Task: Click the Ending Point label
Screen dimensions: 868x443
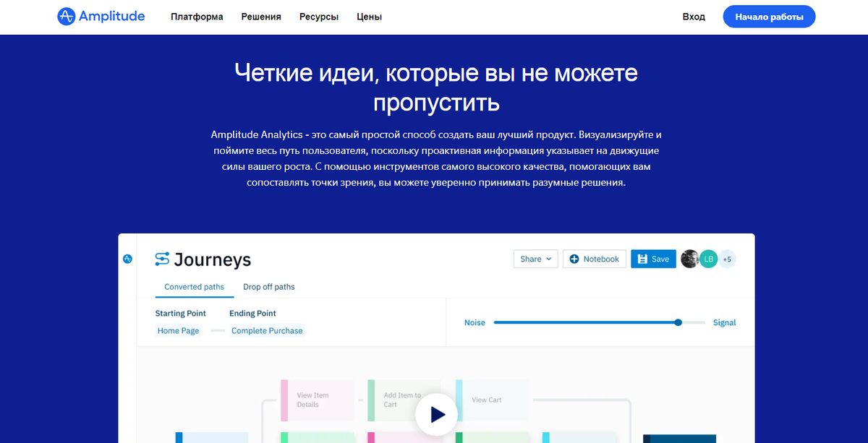Action: coord(252,314)
